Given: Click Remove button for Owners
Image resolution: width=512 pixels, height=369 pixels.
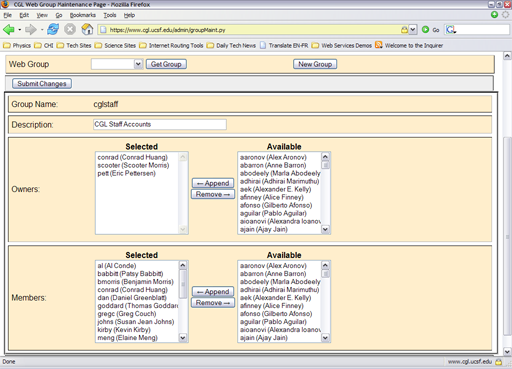Looking at the screenshot, I should (213, 194).
